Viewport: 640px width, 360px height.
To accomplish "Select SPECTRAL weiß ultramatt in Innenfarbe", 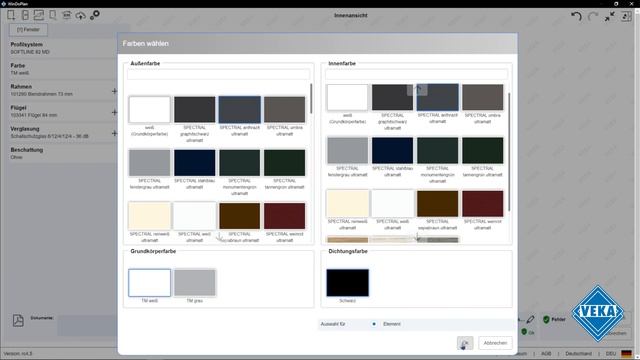I will tap(392, 204).
